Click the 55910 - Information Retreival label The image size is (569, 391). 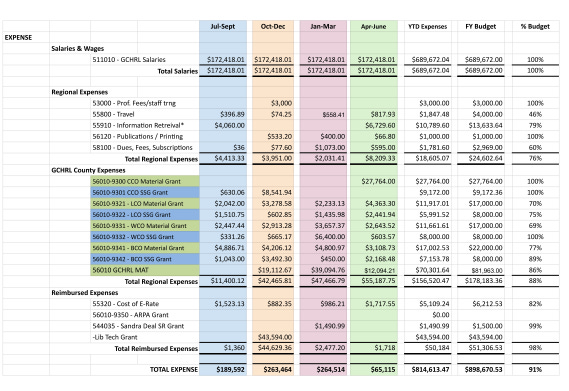[x=138, y=125]
